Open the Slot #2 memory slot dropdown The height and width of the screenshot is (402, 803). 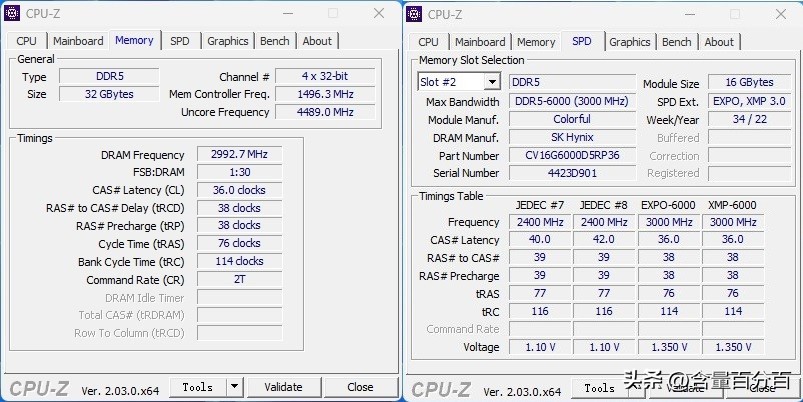(492, 82)
